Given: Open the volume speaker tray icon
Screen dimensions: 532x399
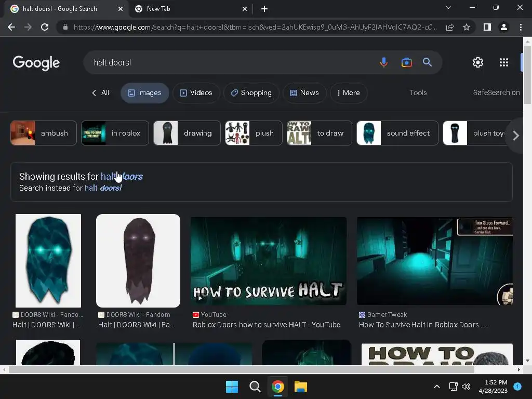Looking at the screenshot, I should click(466, 387).
